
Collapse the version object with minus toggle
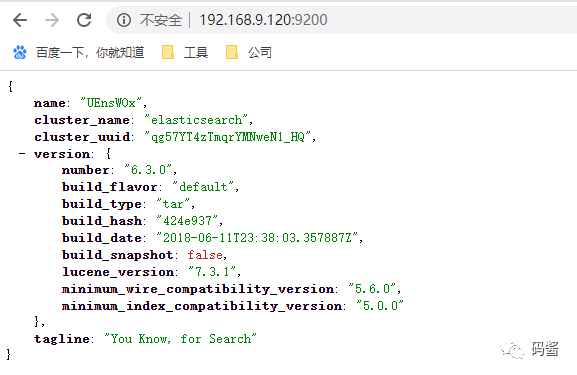point(22,153)
